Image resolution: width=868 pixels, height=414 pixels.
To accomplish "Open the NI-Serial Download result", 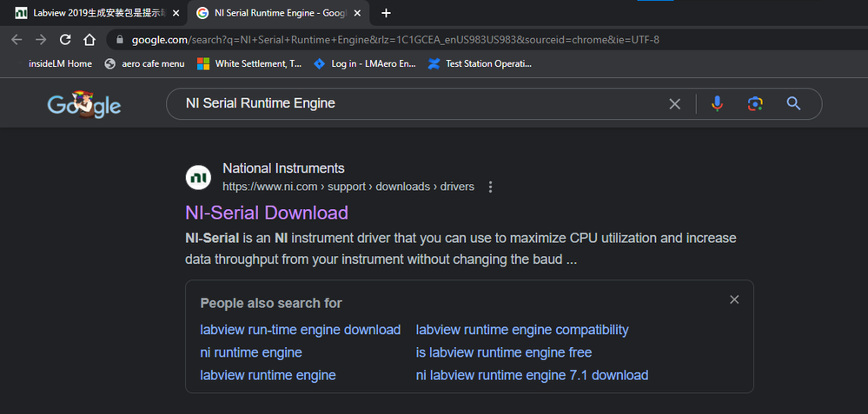I will [x=267, y=213].
